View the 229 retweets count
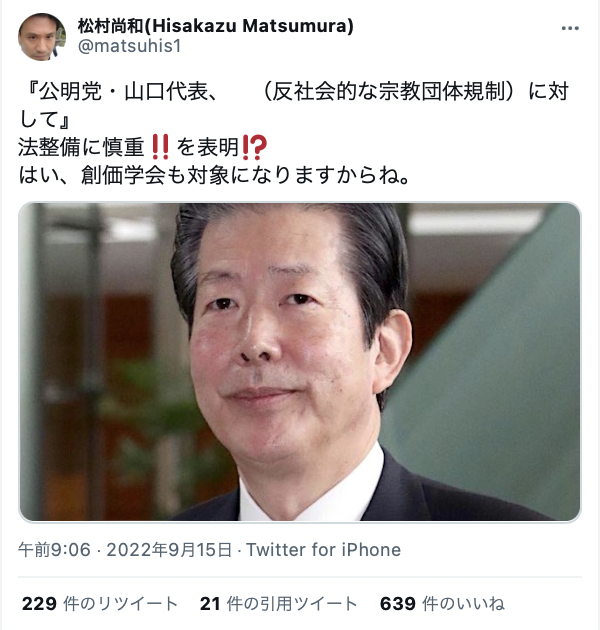The image size is (600, 630). pos(39,603)
